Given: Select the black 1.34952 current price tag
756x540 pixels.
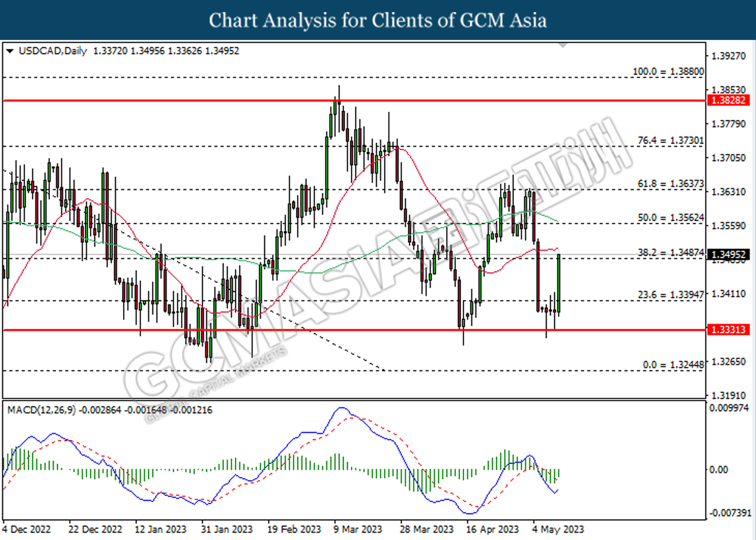Looking at the screenshot, I should pyautogui.click(x=728, y=255).
